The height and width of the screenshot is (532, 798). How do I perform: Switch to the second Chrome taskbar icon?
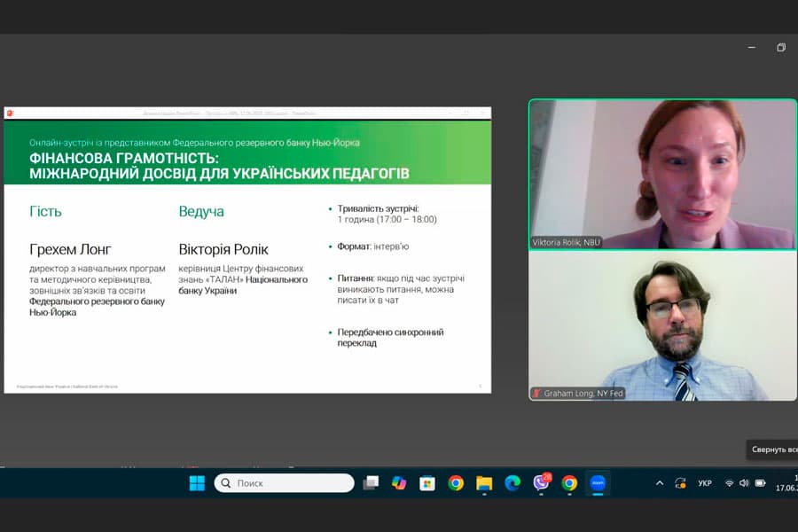[x=569, y=483]
